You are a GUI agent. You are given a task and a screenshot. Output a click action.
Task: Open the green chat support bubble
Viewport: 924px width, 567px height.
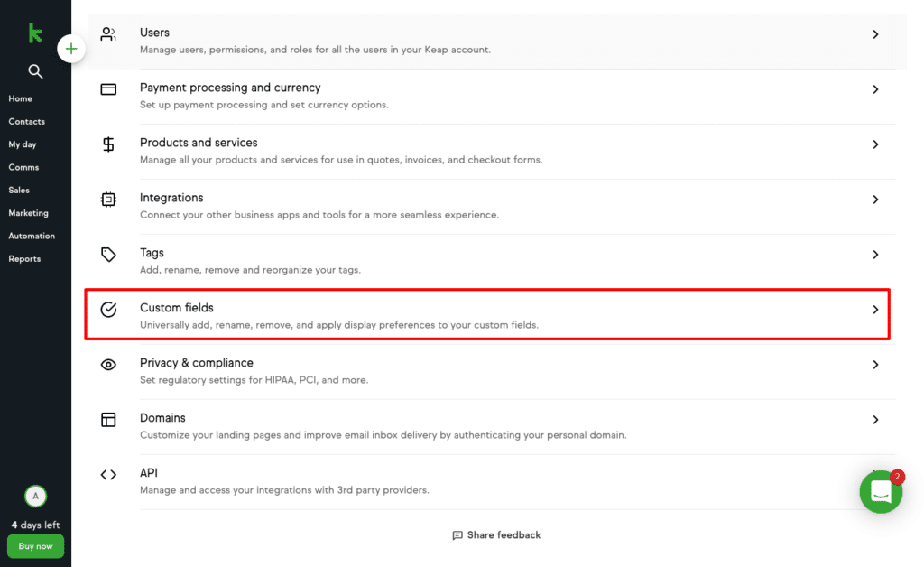(x=881, y=491)
